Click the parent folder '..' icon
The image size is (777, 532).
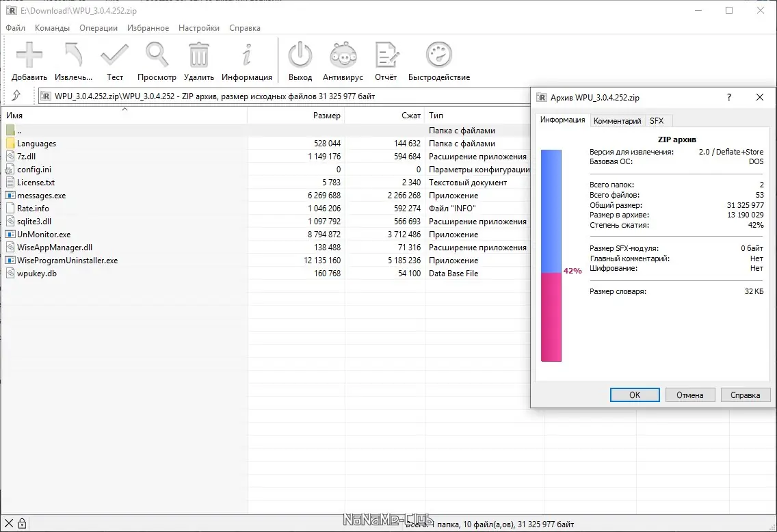[10, 131]
